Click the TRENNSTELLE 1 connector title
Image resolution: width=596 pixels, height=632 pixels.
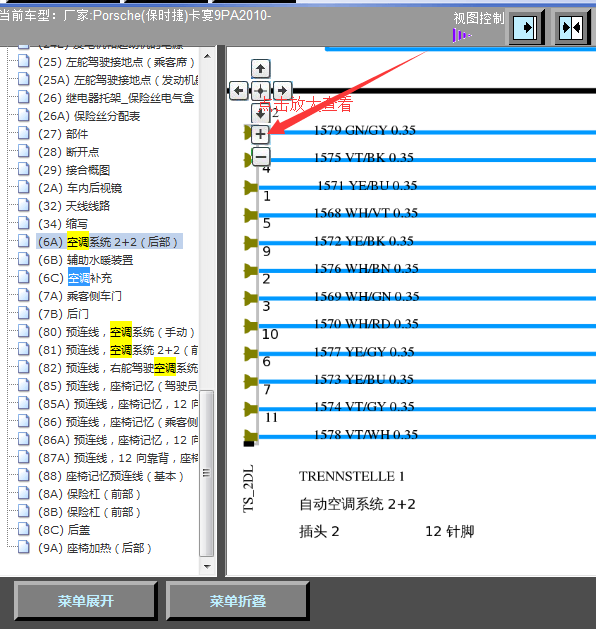[352, 476]
